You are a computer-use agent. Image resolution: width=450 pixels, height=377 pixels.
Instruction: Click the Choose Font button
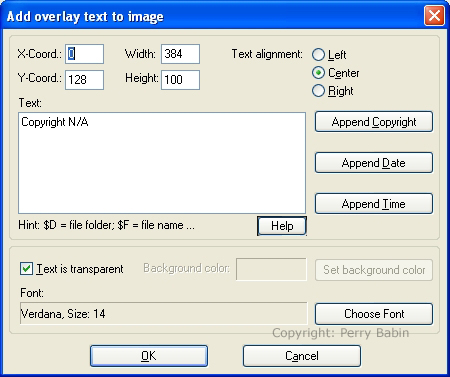point(374,314)
